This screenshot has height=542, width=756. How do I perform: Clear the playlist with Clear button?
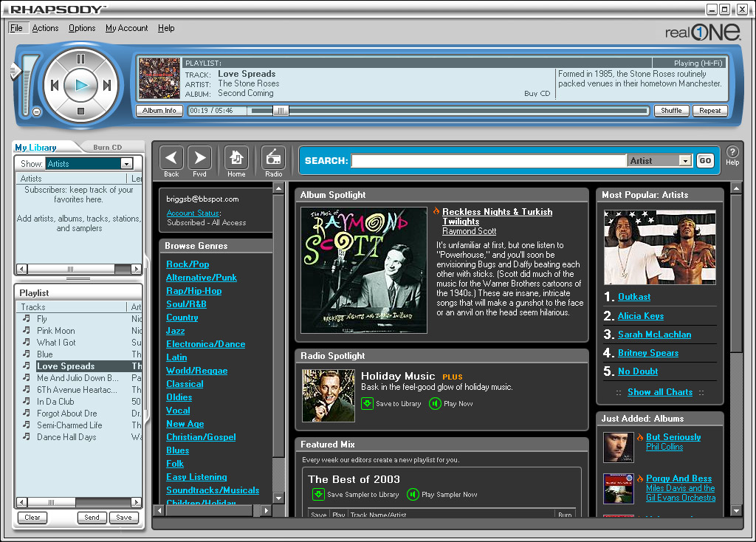(x=32, y=518)
